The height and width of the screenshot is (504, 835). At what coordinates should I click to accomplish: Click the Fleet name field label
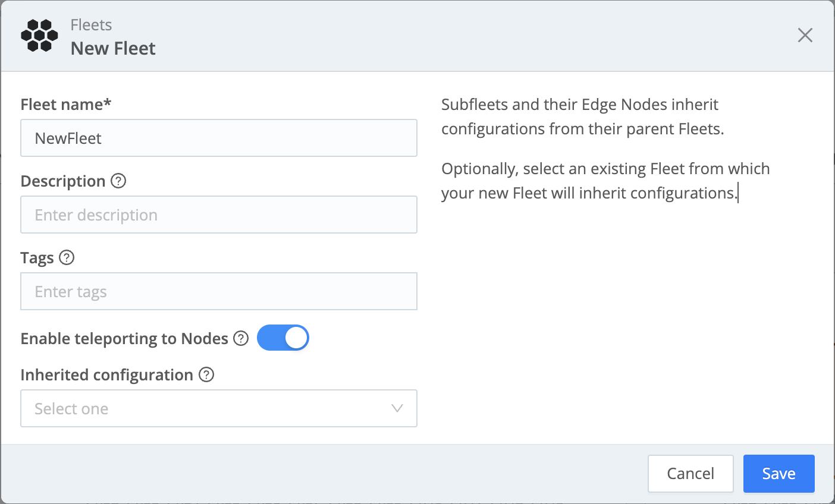pos(65,105)
